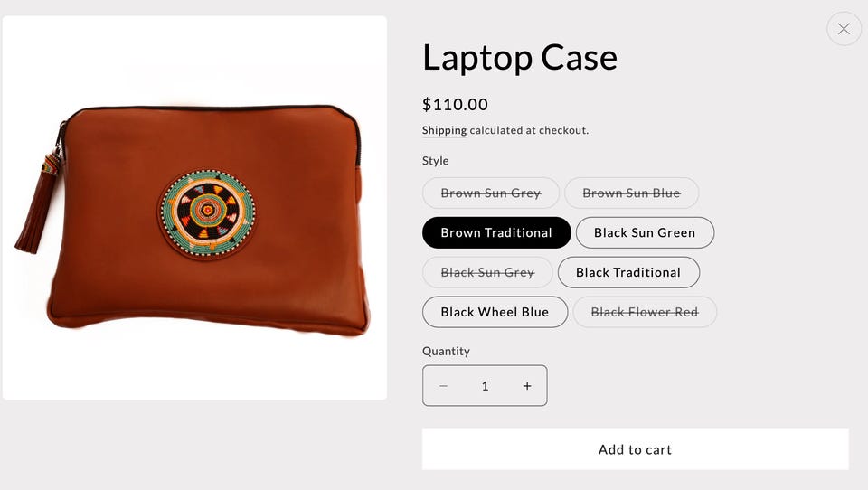Open the Shipping policy link

pyautogui.click(x=444, y=131)
